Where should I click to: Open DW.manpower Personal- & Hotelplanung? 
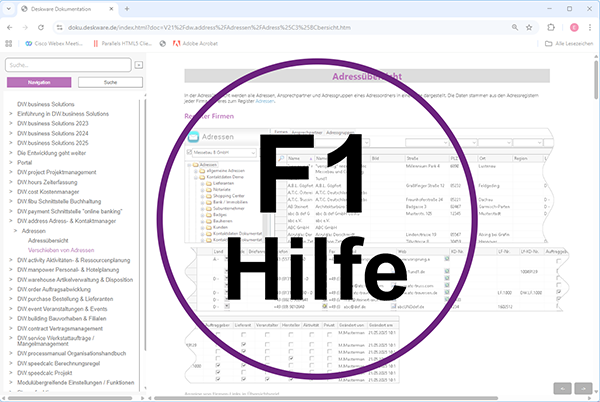[x=68, y=270]
